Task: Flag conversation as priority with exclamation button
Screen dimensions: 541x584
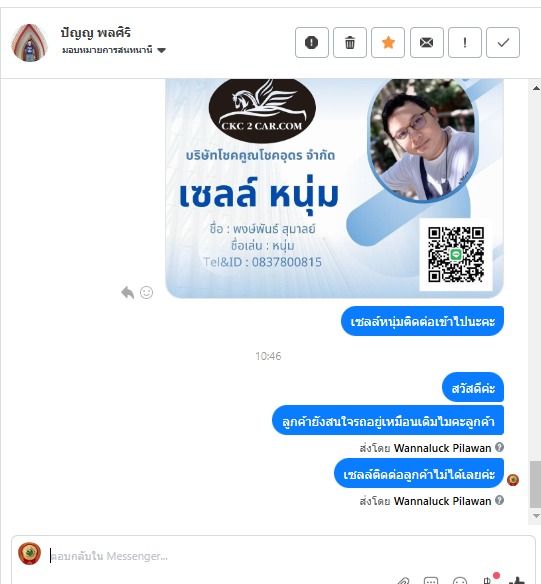Action: click(465, 42)
